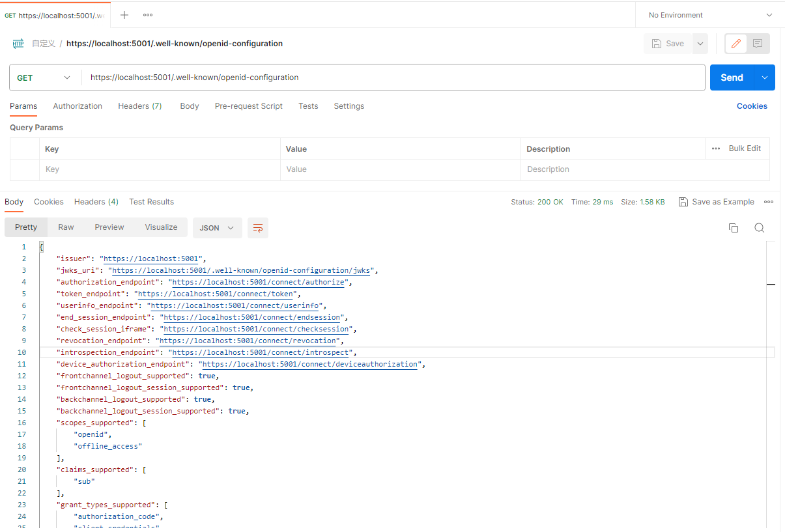Switch to the Authorization tab
The width and height of the screenshot is (785, 532).
(x=78, y=106)
